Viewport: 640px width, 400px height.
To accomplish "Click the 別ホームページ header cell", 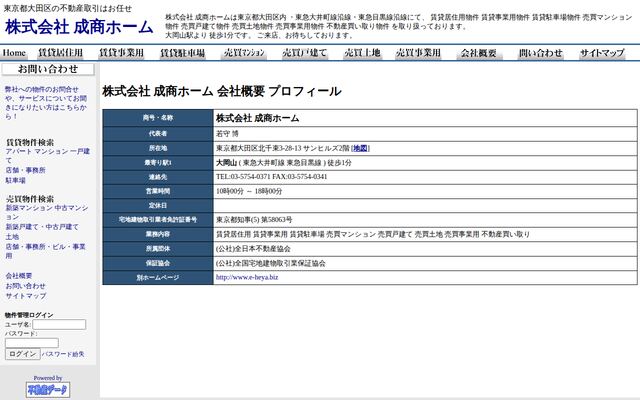I will tap(158, 278).
